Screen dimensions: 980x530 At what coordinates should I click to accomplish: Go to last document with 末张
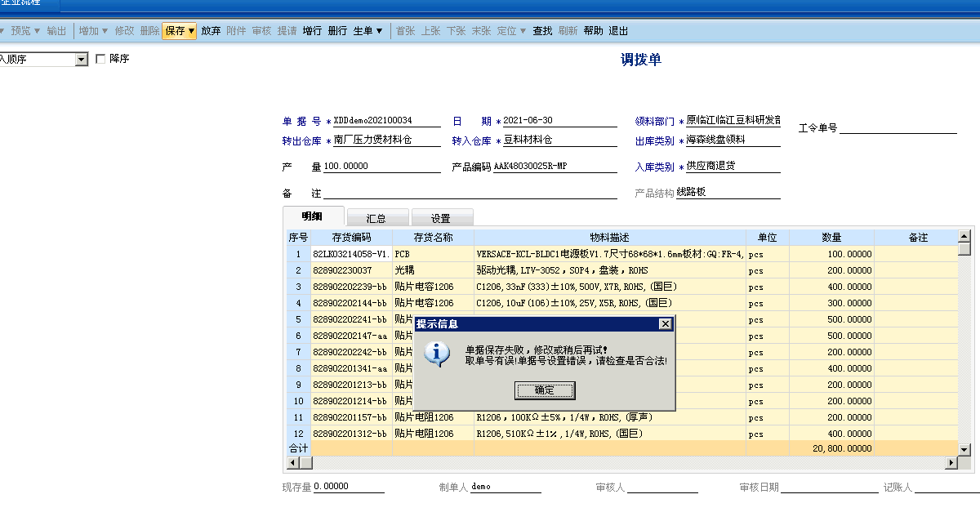click(x=481, y=31)
